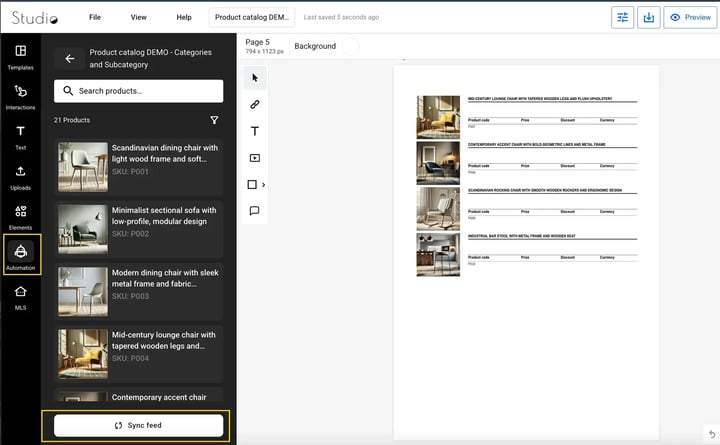Select Modern dining chair product P003
Viewport: 720px width, 445px height.
pos(139,291)
